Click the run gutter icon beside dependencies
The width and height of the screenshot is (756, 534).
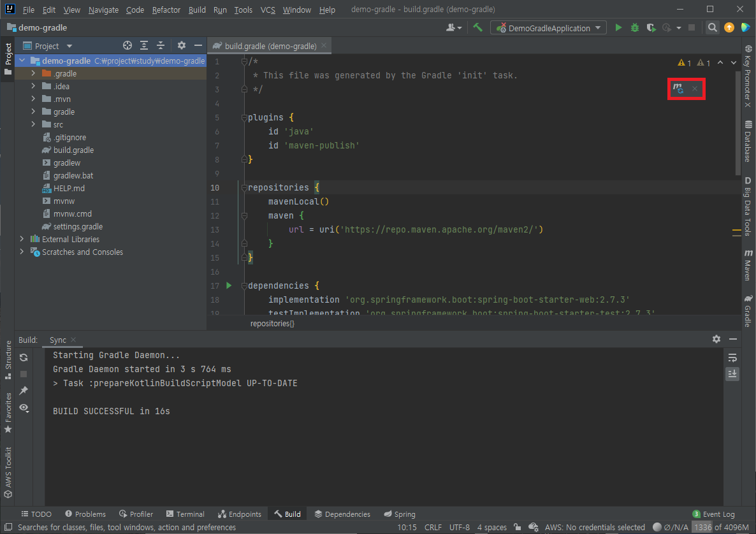tap(229, 285)
